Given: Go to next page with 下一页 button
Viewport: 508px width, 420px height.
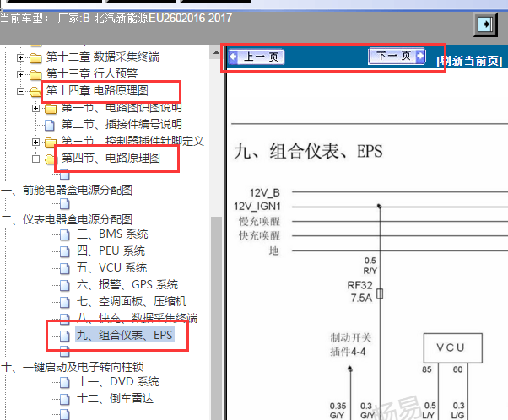Looking at the screenshot, I should 397,56.
